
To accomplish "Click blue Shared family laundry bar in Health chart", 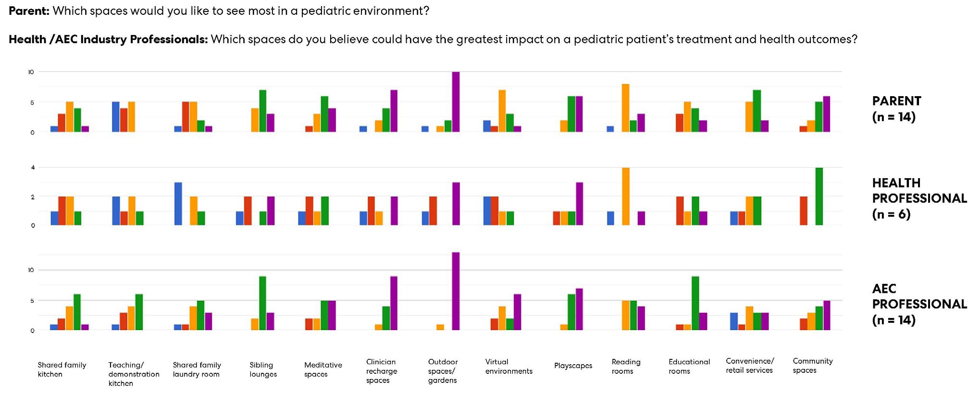I will tap(178, 204).
